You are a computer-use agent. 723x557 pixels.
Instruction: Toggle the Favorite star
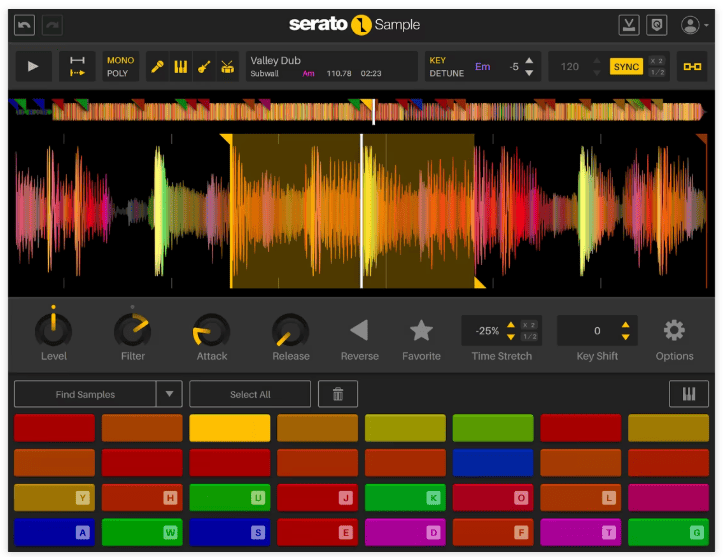[x=421, y=330]
